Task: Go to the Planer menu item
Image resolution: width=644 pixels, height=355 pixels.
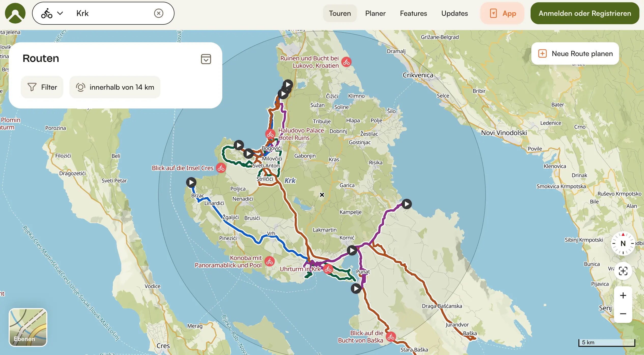Action: (x=375, y=13)
